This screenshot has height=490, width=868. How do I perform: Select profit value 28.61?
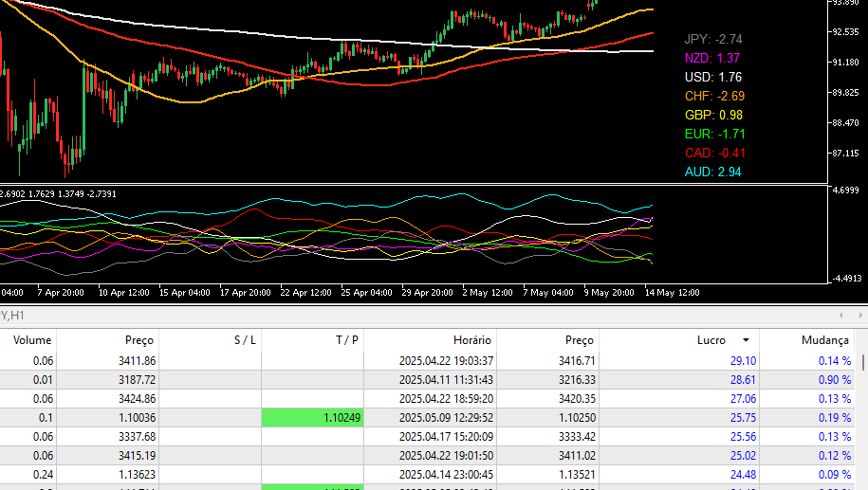click(x=743, y=380)
